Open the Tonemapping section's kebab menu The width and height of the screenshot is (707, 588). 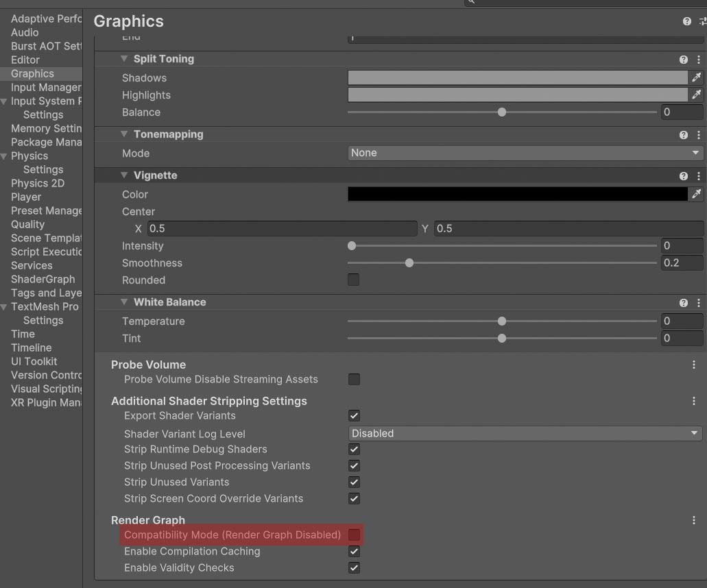pyautogui.click(x=698, y=135)
